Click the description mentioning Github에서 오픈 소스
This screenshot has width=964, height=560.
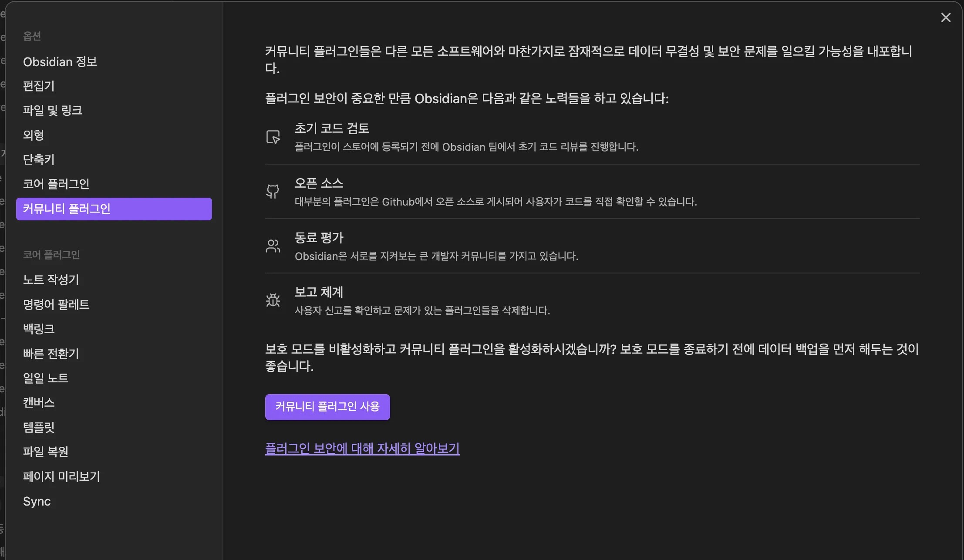coord(496,202)
